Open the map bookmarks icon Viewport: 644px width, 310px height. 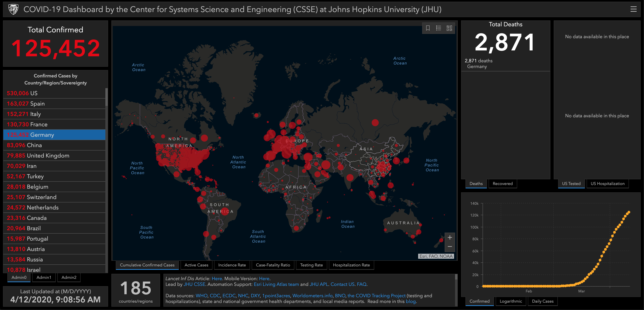tap(428, 28)
